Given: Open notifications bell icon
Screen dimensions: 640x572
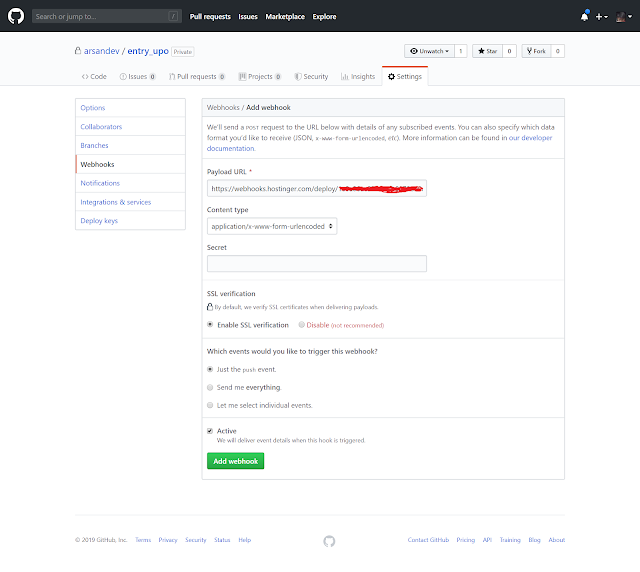Looking at the screenshot, I should pos(584,16).
